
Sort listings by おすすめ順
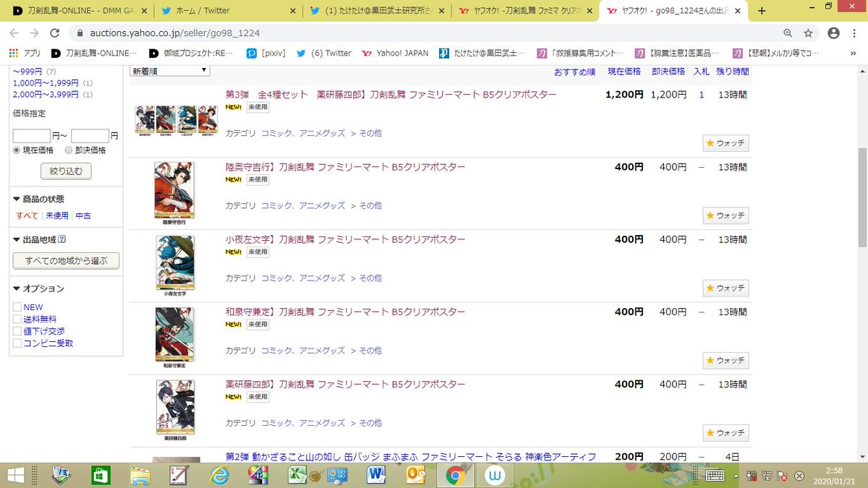click(574, 72)
